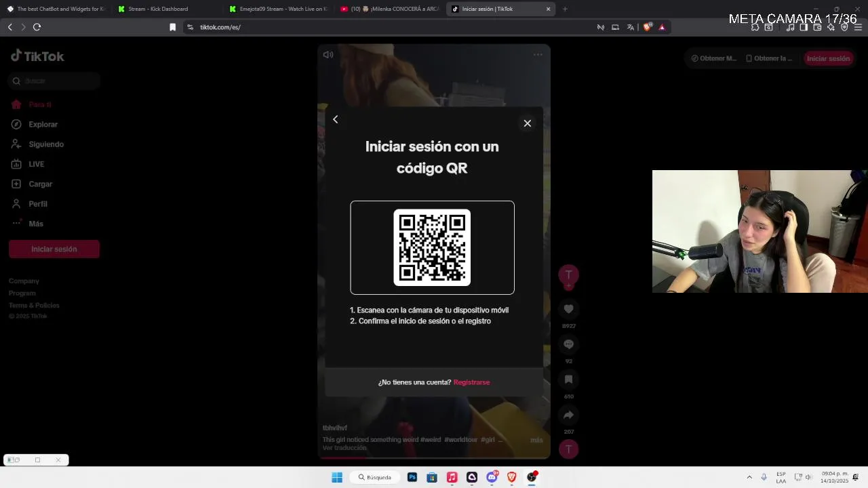Open the video three-dots menu
This screenshot has width=868, height=488.
point(538,55)
